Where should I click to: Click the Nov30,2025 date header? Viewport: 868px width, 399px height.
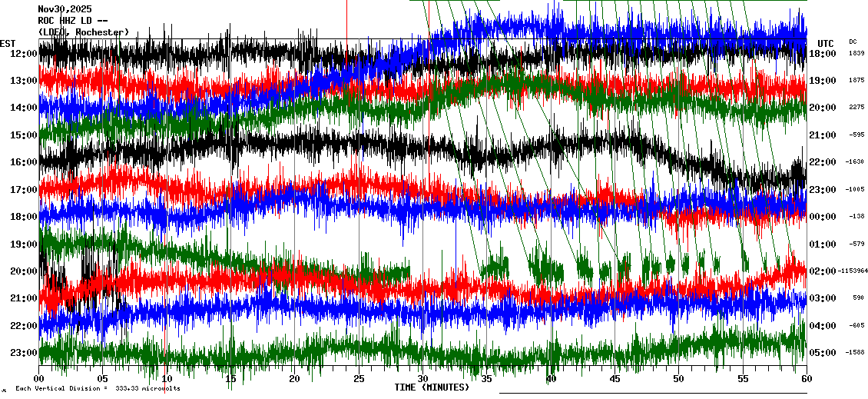tap(65, 9)
